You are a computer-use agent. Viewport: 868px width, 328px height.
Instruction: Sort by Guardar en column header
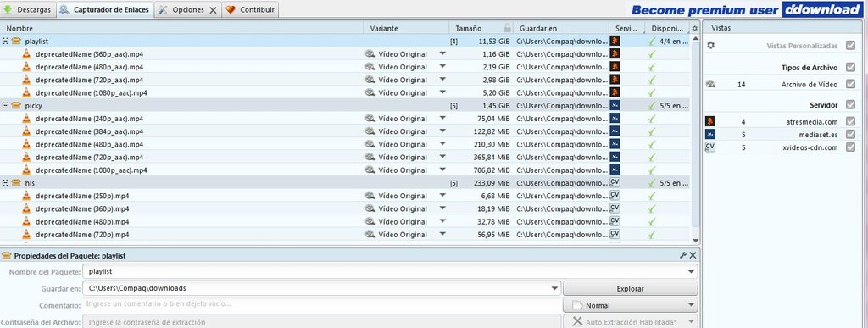coord(561,28)
